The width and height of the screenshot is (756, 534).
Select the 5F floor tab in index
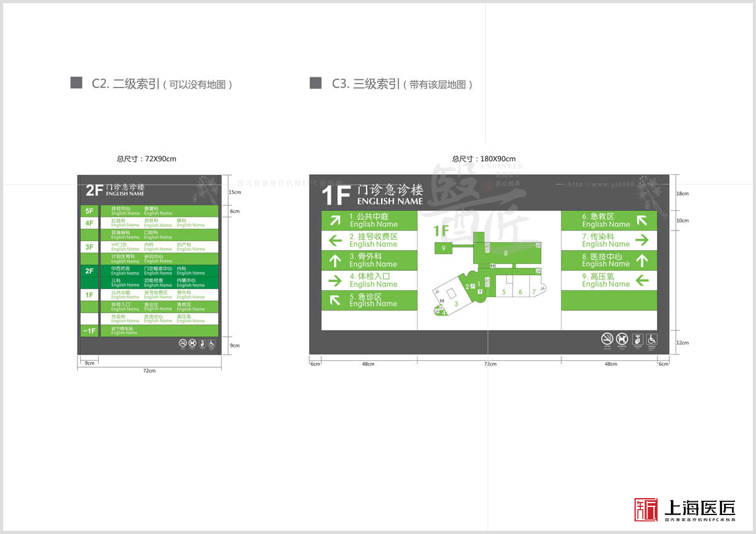[89, 211]
